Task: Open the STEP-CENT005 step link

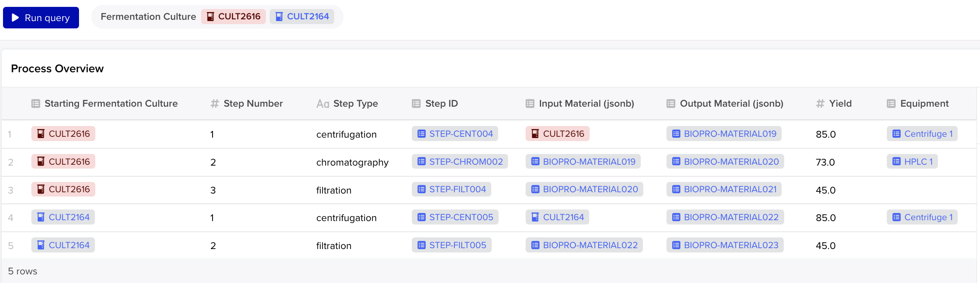Action: [455, 217]
